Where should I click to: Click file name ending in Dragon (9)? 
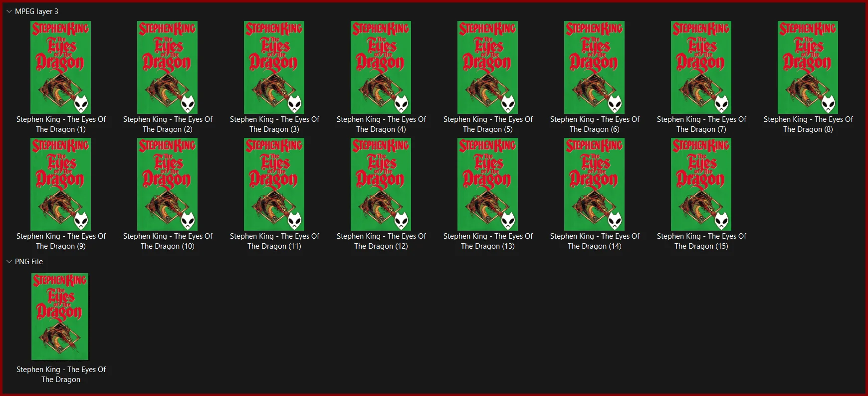click(x=61, y=241)
